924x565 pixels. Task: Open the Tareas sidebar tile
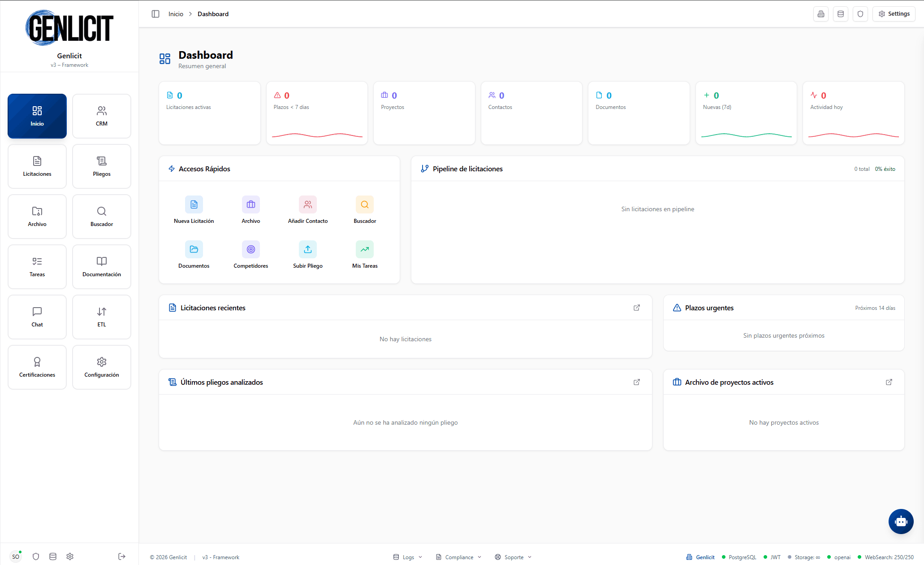coord(37,267)
